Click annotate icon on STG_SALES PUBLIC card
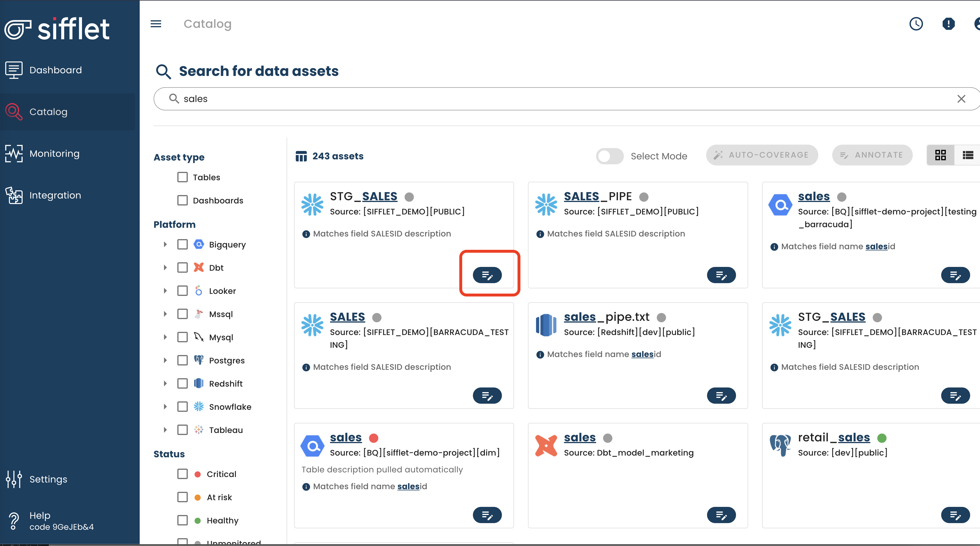 (x=487, y=275)
